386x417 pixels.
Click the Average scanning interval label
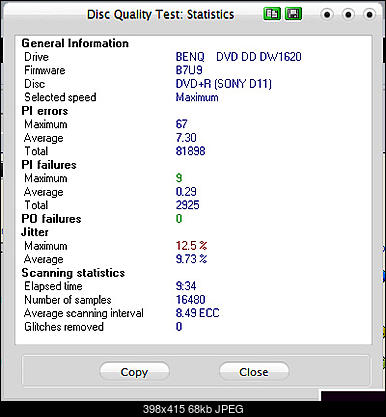pyautogui.click(x=84, y=313)
